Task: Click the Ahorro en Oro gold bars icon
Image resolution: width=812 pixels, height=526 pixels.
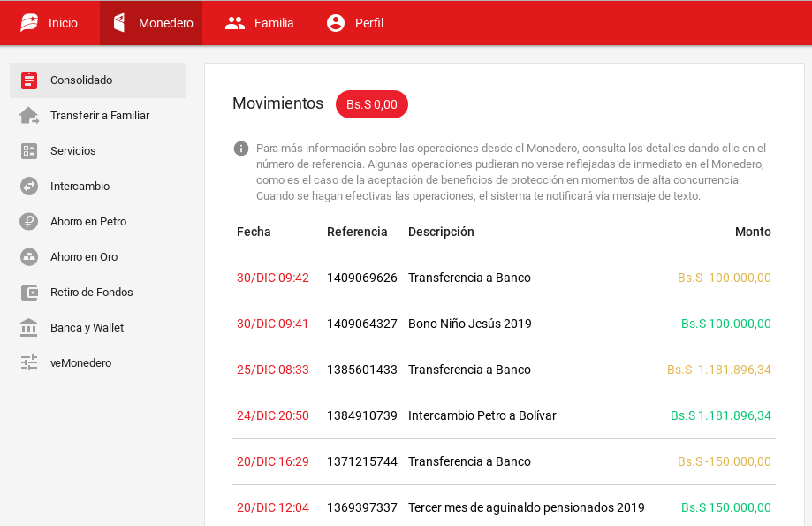Action: [29, 256]
